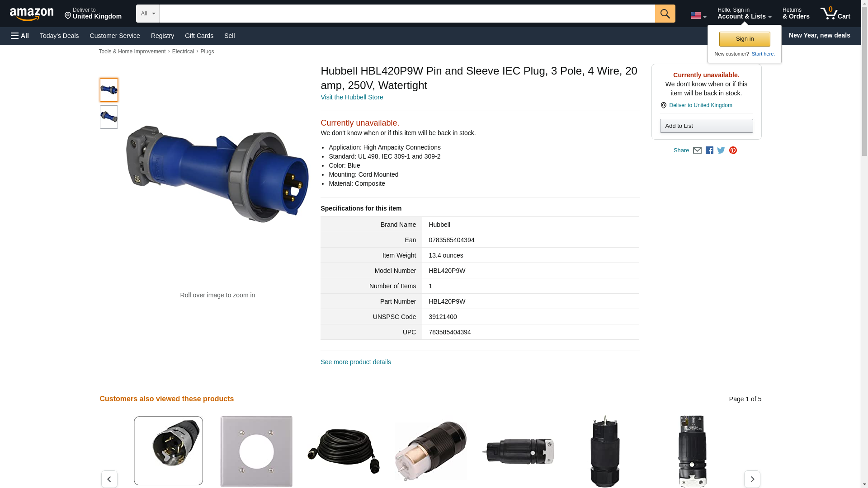The width and height of the screenshot is (868, 488).
Task: Click the Add to List button
Action: point(706,126)
